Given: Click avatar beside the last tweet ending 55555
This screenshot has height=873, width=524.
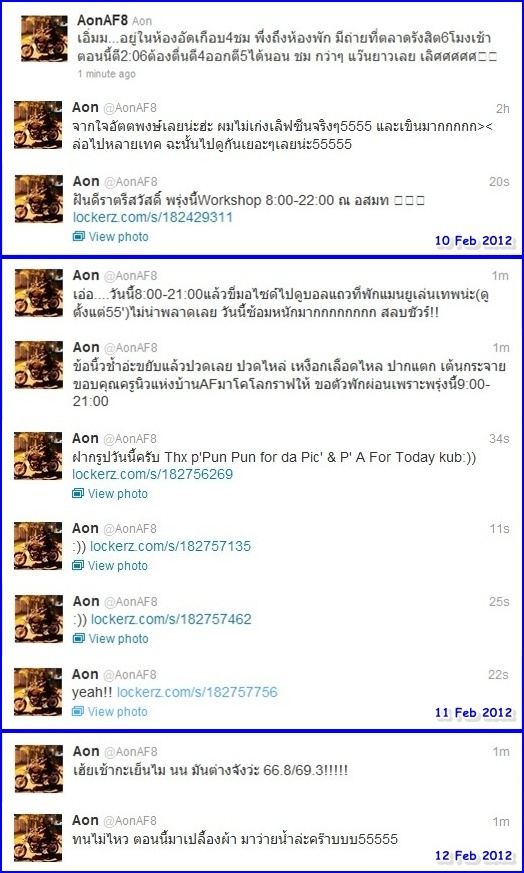Looking at the screenshot, I should tap(38, 837).
